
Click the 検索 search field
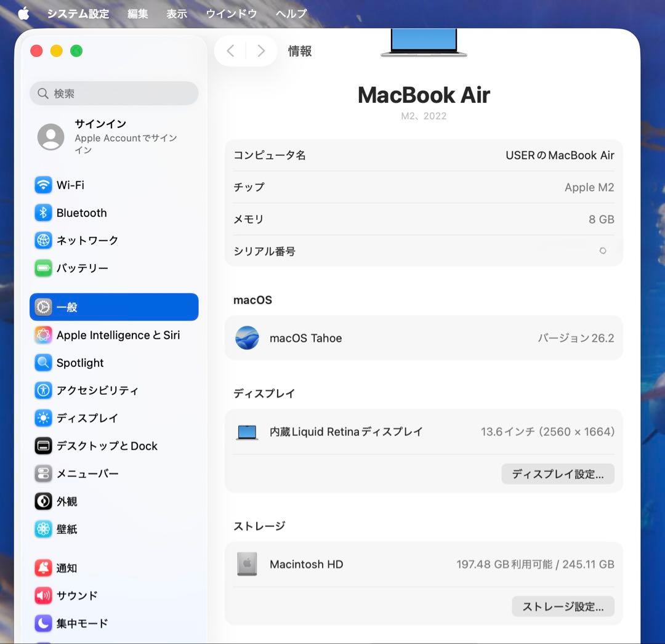pyautogui.click(x=114, y=93)
